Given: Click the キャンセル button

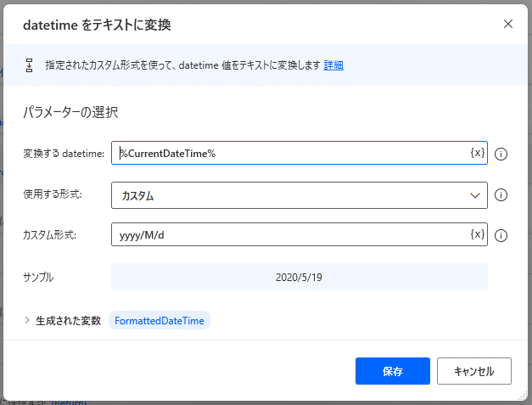Looking at the screenshot, I should click(474, 371).
